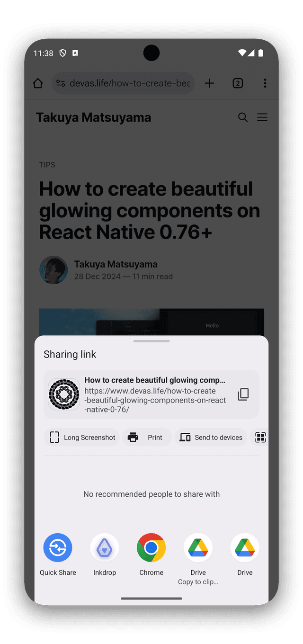The height and width of the screenshot is (644, 303).
Task: Copy the shared link with copy icon
Action: click(243, 394)
